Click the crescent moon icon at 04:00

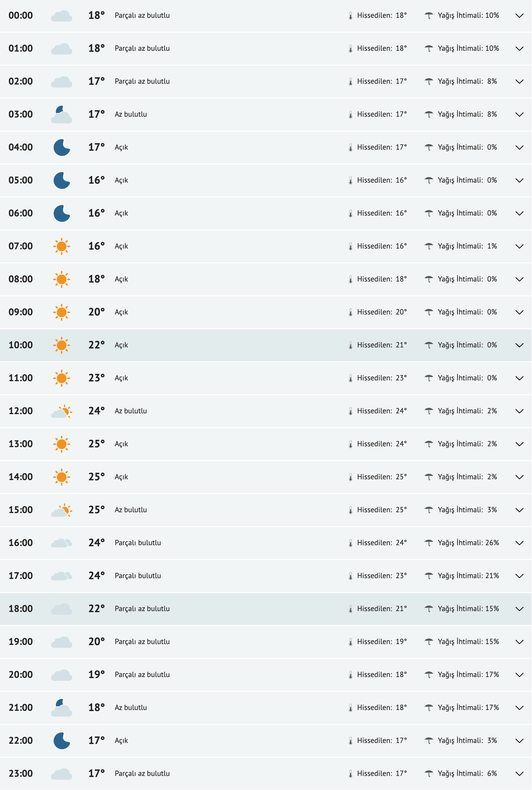pos(62,147)
